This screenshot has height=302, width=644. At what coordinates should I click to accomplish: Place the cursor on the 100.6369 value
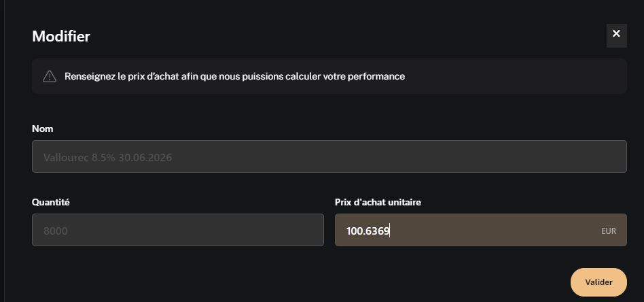(x=368, y=231)
